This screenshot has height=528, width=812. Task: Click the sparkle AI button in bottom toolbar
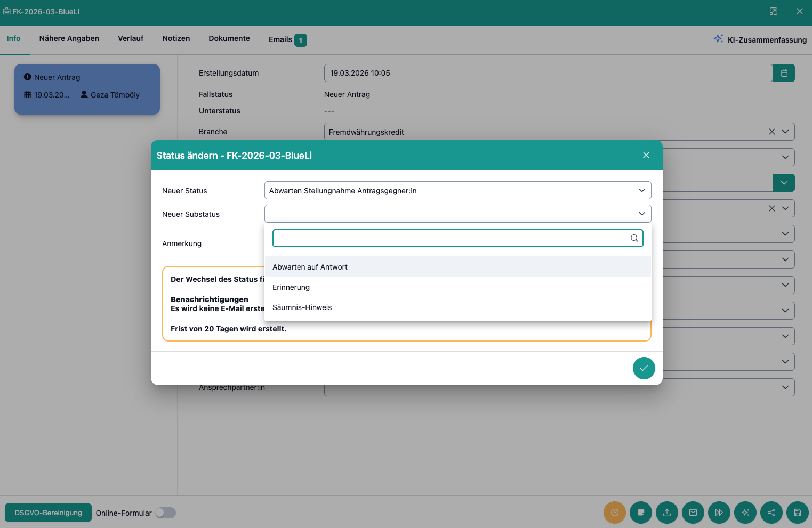745,513
